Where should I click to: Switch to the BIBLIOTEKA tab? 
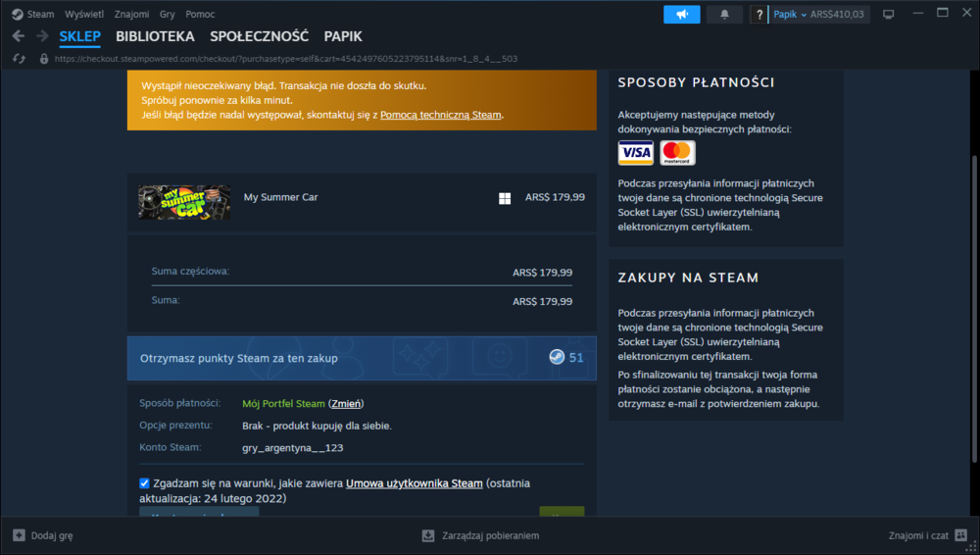coord(155,36)
